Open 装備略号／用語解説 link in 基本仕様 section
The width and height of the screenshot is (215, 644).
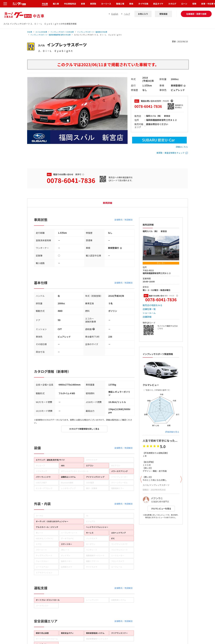pyautogui.click(x=123, y=283)
